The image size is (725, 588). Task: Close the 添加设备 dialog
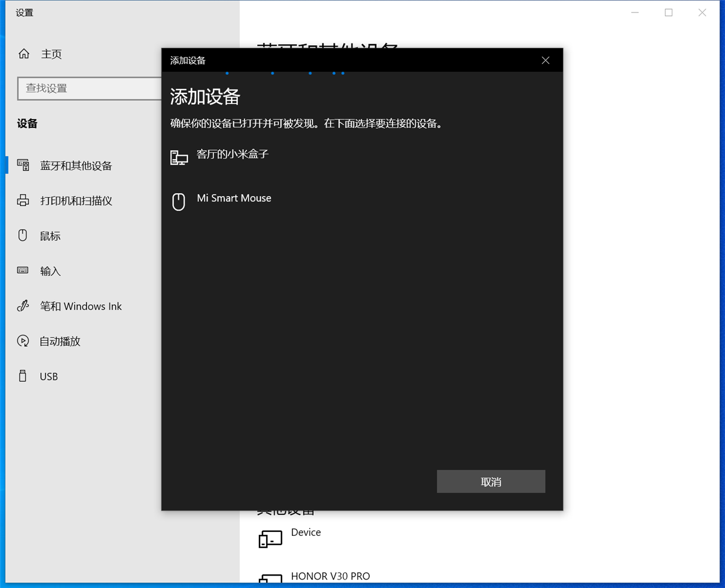pyautogui.click(x=545, y=61)
